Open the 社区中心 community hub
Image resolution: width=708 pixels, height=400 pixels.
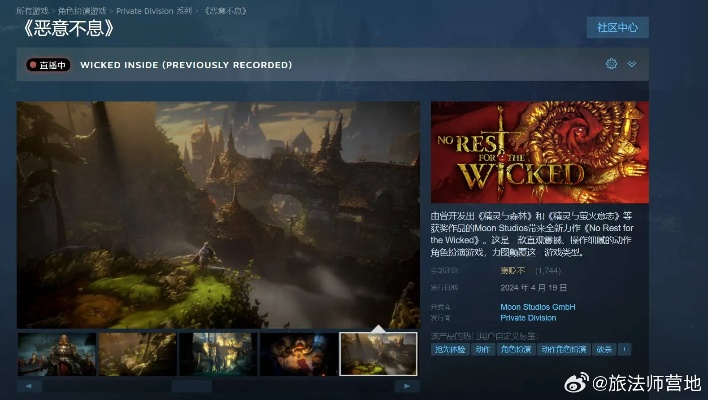point(617,27)
